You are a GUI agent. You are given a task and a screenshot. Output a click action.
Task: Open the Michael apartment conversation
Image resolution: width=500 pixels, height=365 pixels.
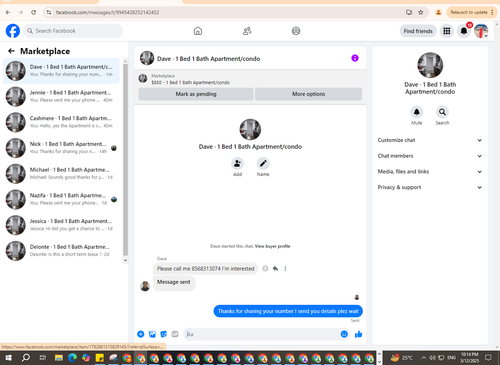[x=61, y=173]
